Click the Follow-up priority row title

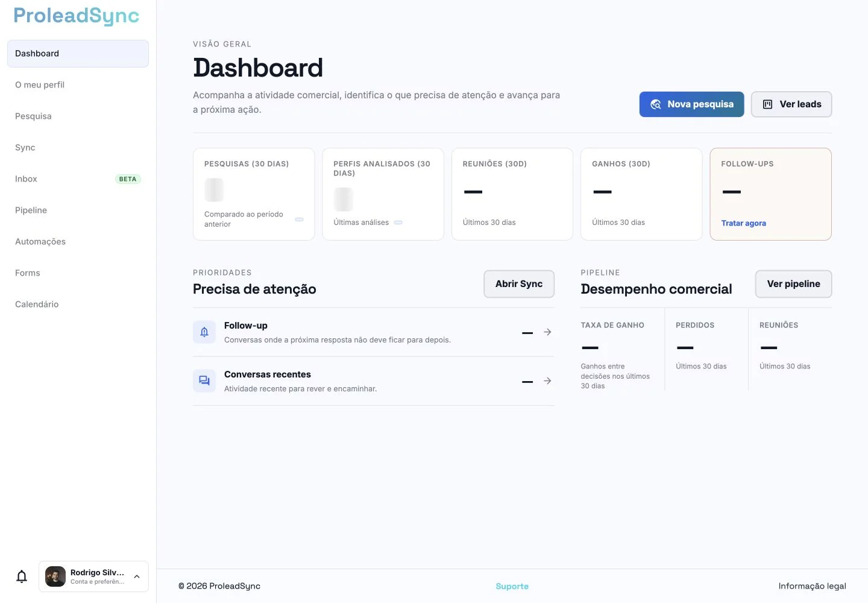(245, 326)
